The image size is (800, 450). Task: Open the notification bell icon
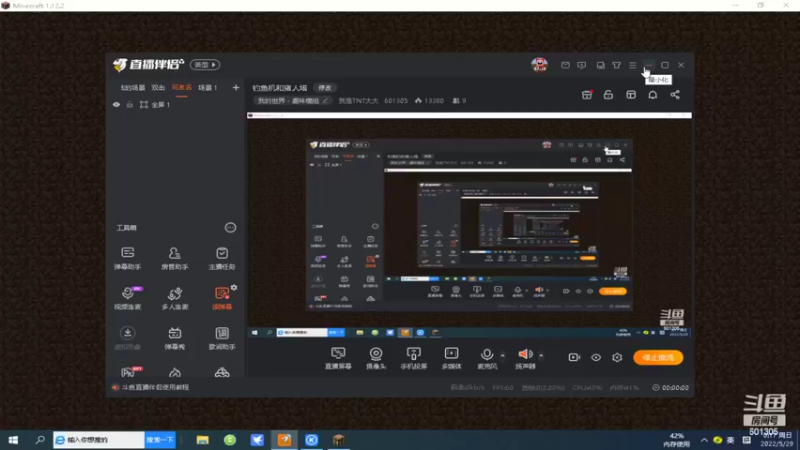653,95
